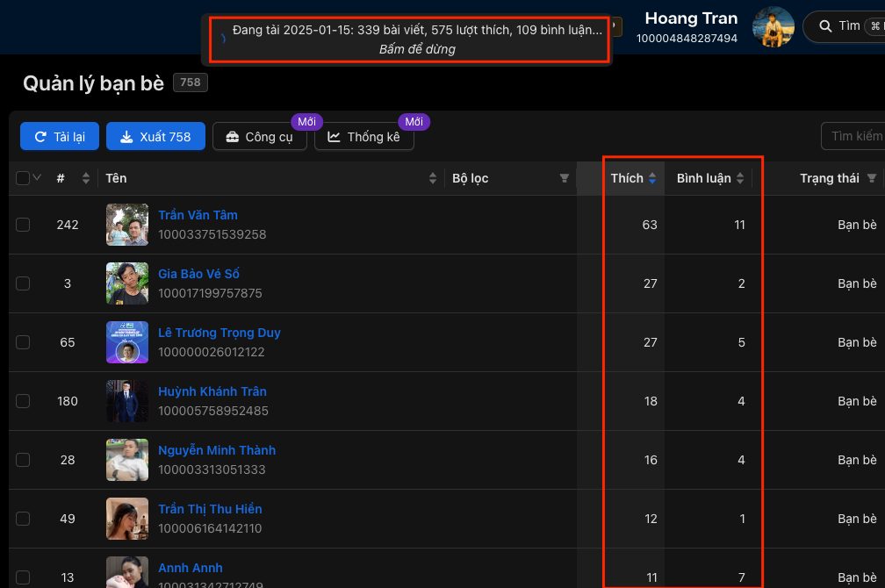Tick the select-all checkbox in the header
Image resolution: width=885 pixels, height=588 pixels.
(x=23, y=178)
